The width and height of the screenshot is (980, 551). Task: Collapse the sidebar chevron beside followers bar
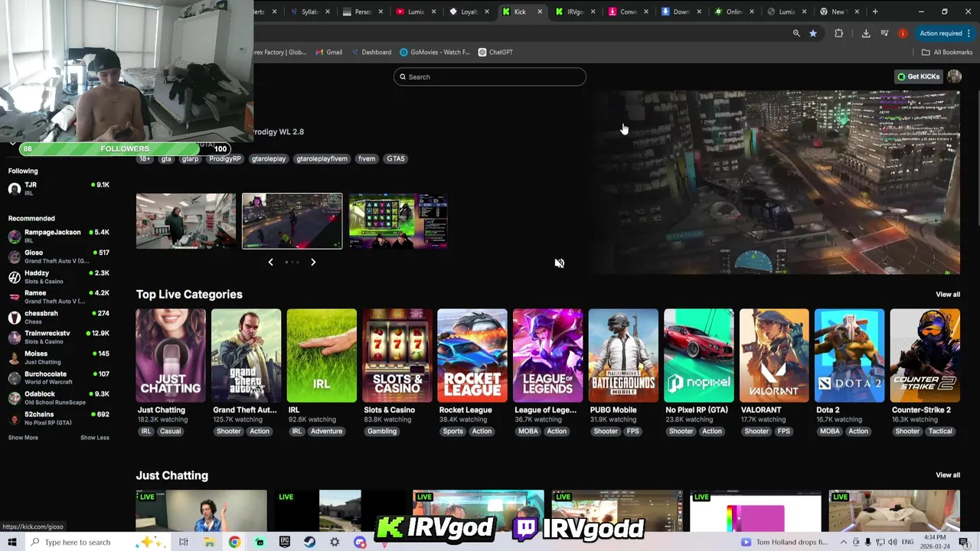coord(12,143)
